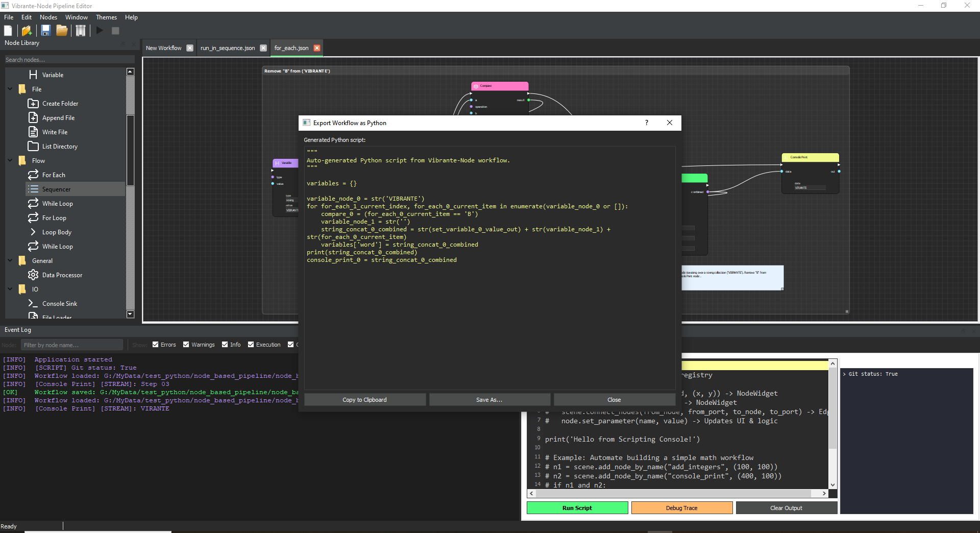Select the For Each flow node
The width and height of the screenshot is (980, 533).
pos(54,175)
